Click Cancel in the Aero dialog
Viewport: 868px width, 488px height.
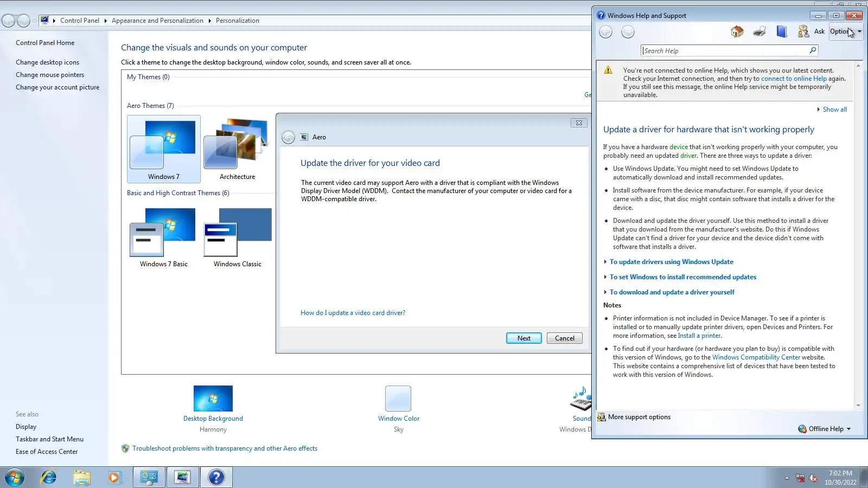pos(565,338)
